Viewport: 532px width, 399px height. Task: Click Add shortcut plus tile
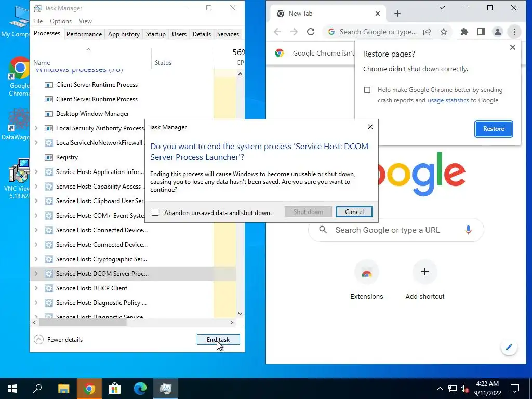tap(425, 280)
